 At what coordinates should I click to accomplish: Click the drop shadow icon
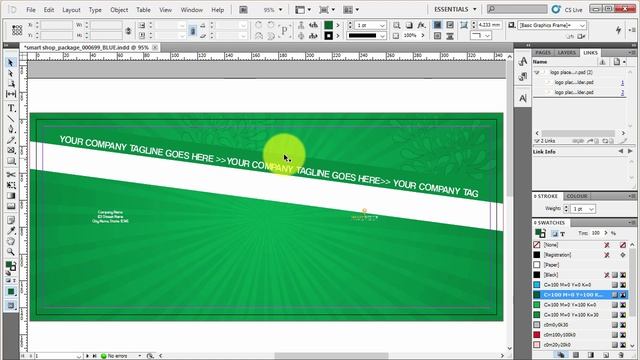[x=409, y=25]
